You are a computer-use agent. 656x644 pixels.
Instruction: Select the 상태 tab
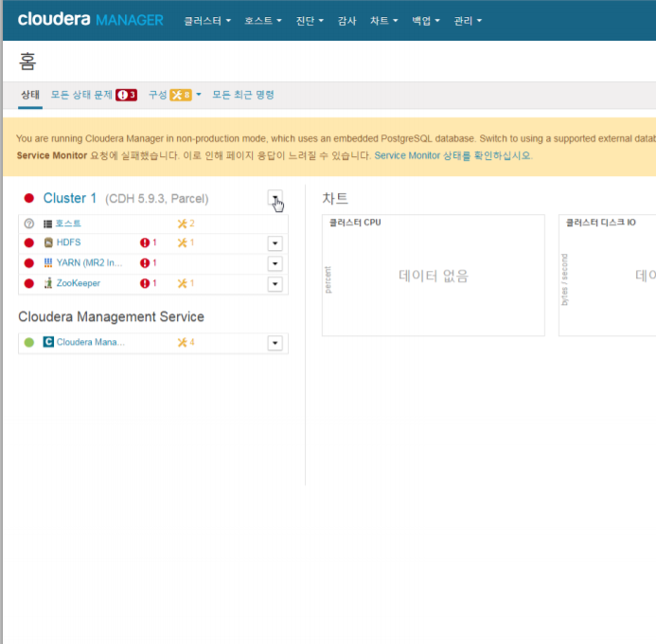(30, 95)
